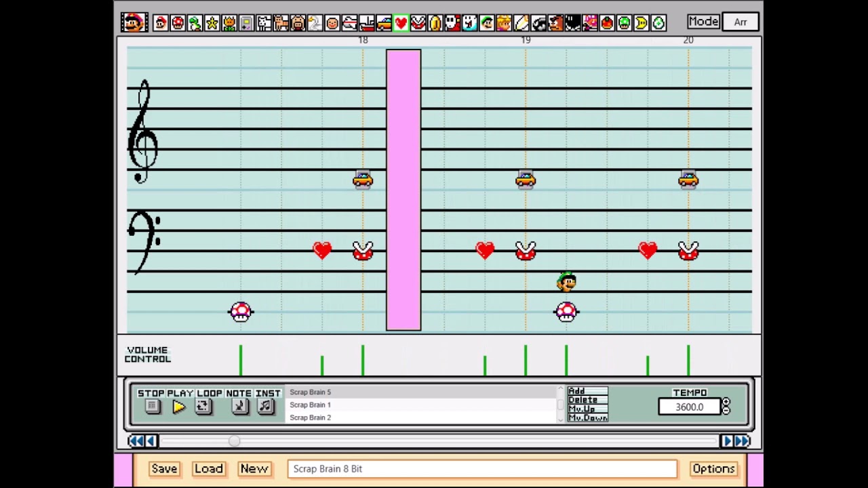
Task: Pick the Goomba instrument
Action: click(x=556, y=23)
